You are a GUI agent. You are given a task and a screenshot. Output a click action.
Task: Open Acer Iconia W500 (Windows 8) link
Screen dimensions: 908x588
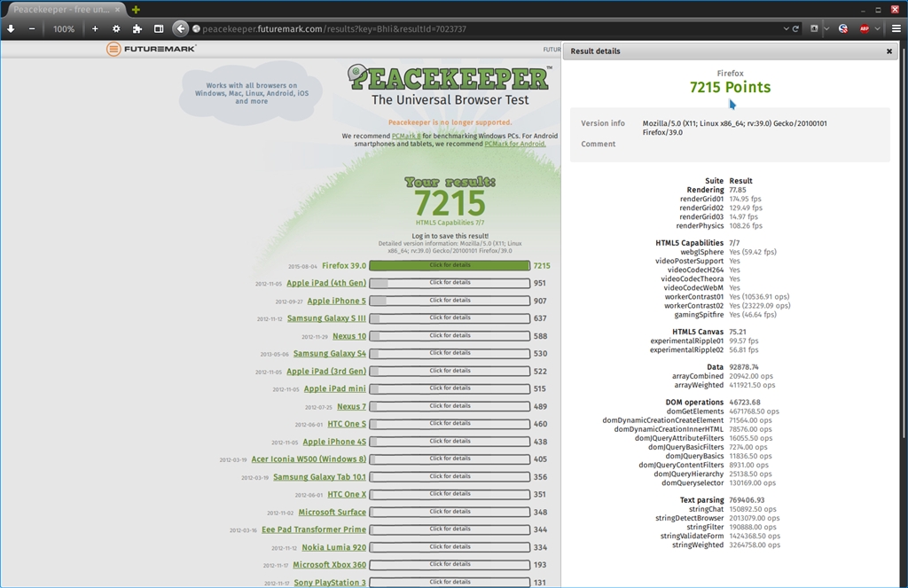tap(309, 459)
